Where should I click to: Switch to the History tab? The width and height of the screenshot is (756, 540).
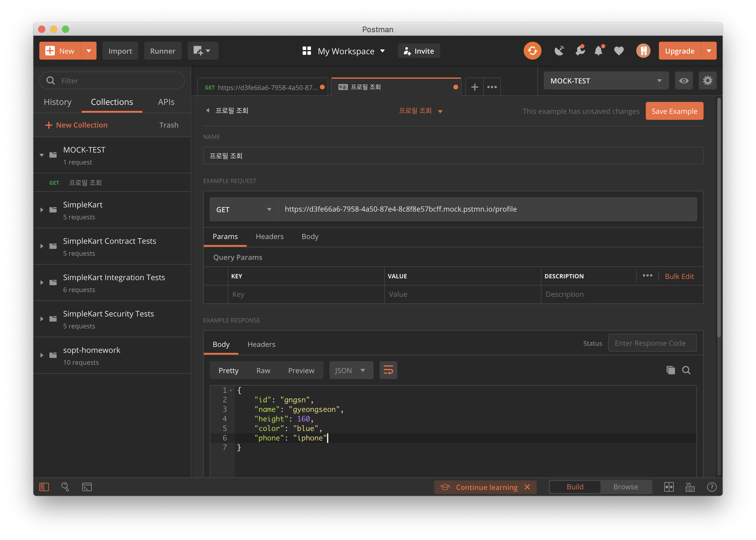pos(57,102)
